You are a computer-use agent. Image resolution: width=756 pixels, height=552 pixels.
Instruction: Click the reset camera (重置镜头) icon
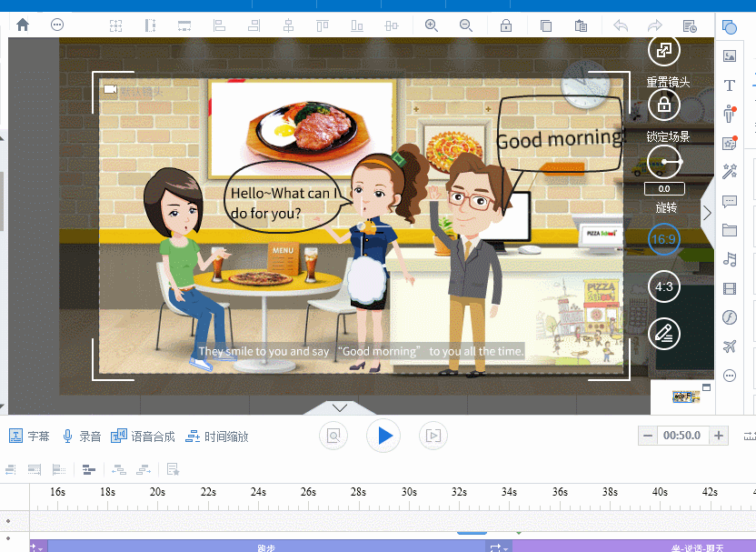[664, 50]
